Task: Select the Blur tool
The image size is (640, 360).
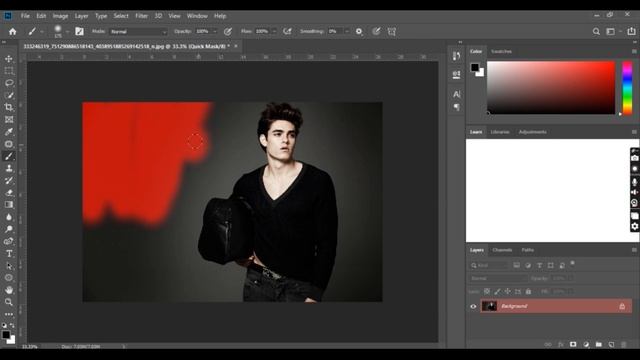Action: (9, 217)
